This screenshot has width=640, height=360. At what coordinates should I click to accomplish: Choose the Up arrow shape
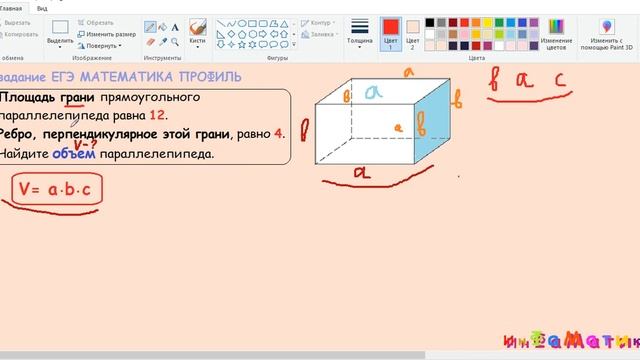pyautogui.click(x=284, y=34)
